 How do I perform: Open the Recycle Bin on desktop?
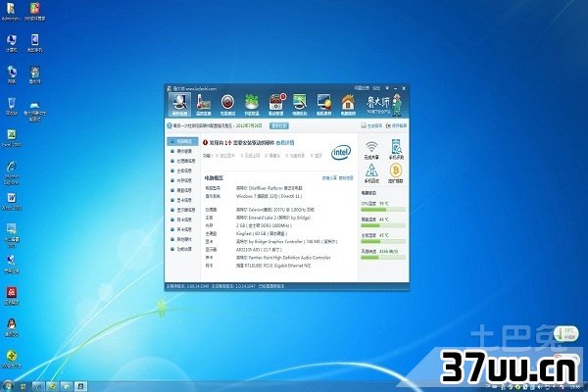coord(12,106)
